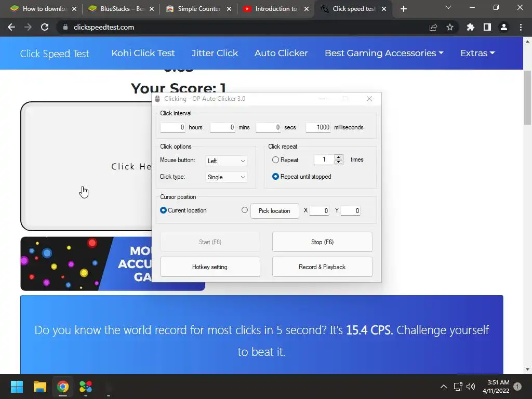Close the OP Auto Clicker window
This screenshot has width=532, height=399.
coord(369,99)
